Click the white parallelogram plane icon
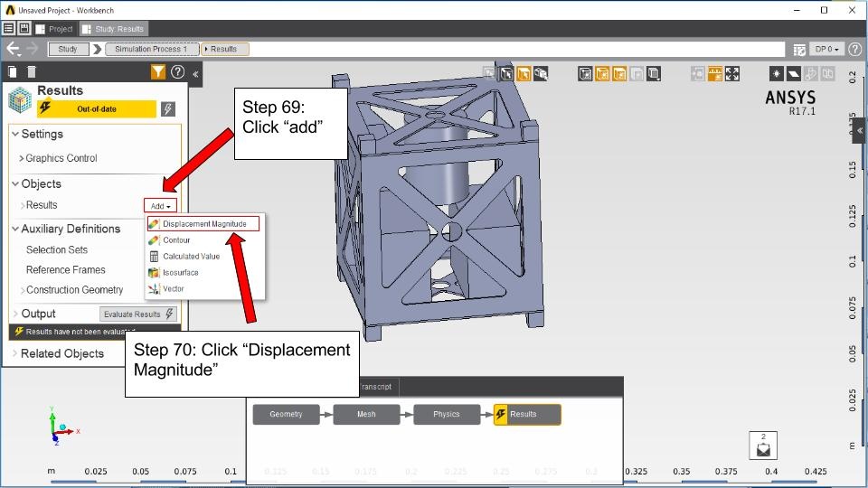This screenshot has height=488, width=868. pyautogui.click(x=794, y=73)
